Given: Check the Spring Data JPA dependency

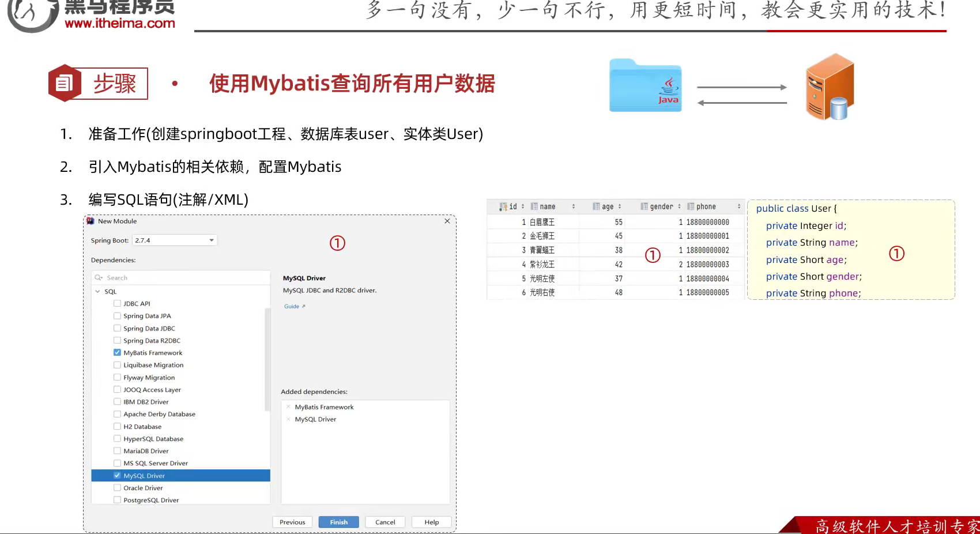Looking at the screenshot, I should pyautogui.click(x=117, y=315).
